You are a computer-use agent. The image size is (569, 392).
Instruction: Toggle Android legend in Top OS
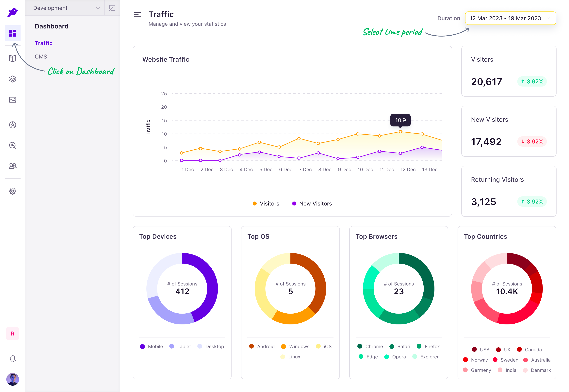tap(262, 346)
